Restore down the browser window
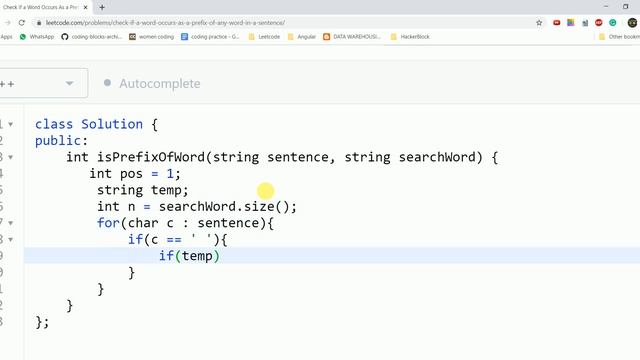Image resolution: width=640 pixels, height=360 pixels. [x=625, y=7]
